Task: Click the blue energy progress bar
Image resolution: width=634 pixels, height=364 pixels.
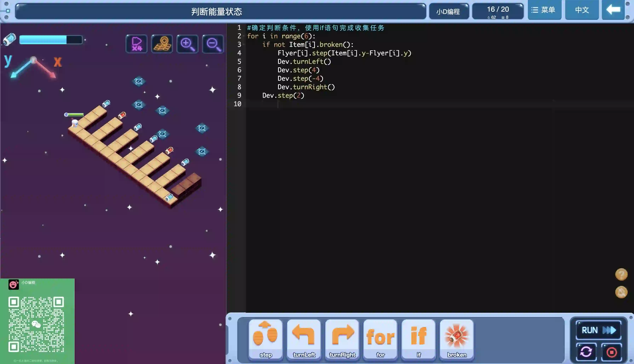Action: 51,40
